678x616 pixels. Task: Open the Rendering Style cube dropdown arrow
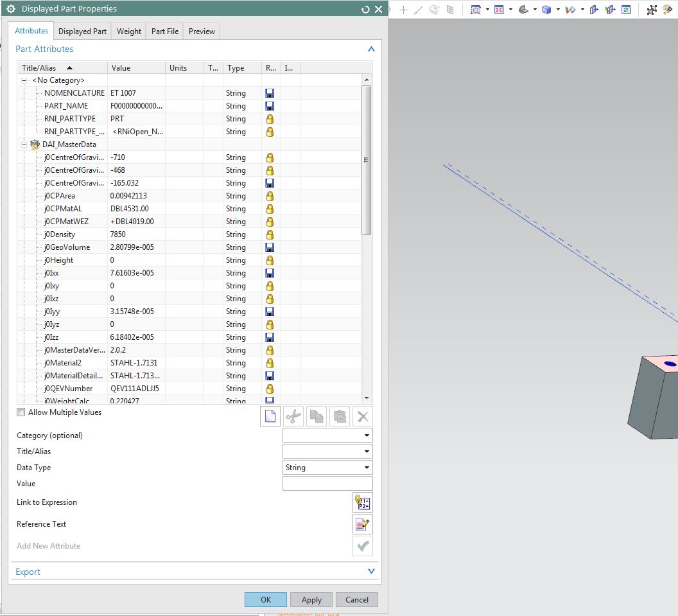(x=558, y=10)
